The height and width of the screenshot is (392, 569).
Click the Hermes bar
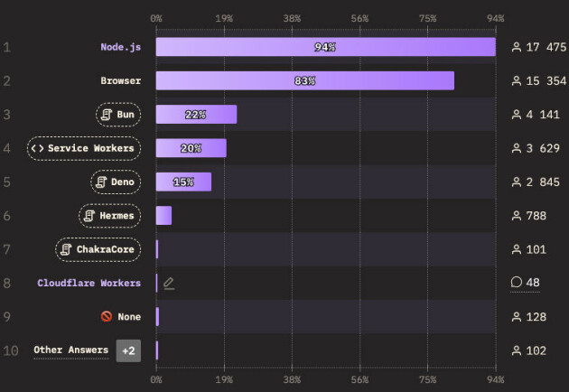pos(163,216)
